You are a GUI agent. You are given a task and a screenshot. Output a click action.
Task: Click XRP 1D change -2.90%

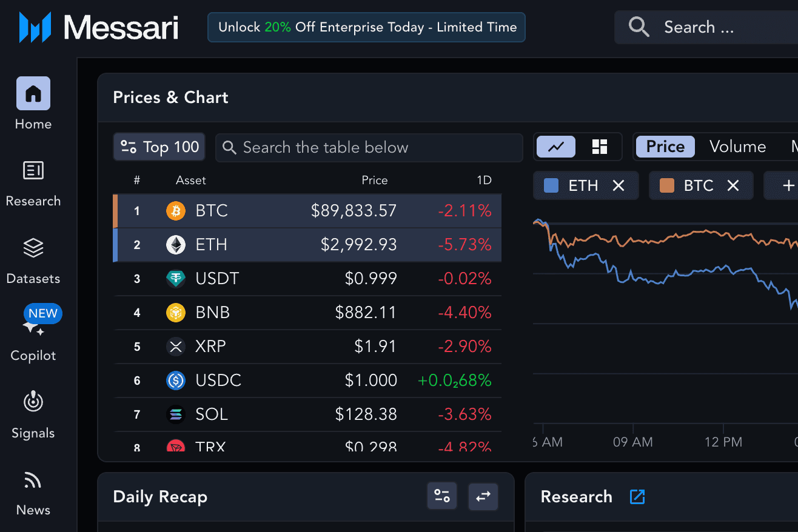(x=464, y=347)
